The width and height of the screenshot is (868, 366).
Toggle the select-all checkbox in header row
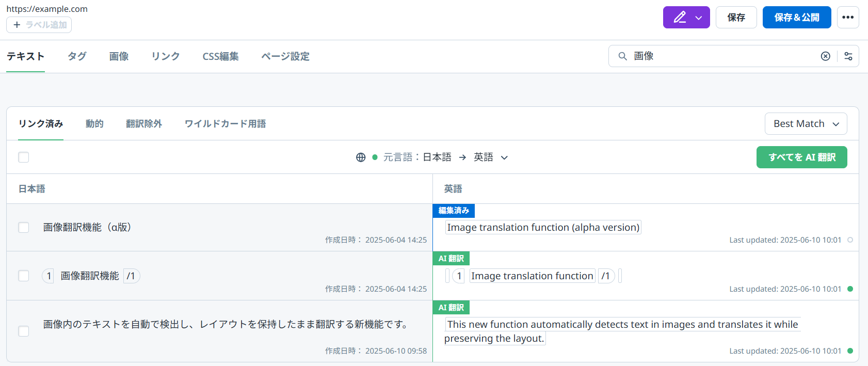tap(24, 157)
